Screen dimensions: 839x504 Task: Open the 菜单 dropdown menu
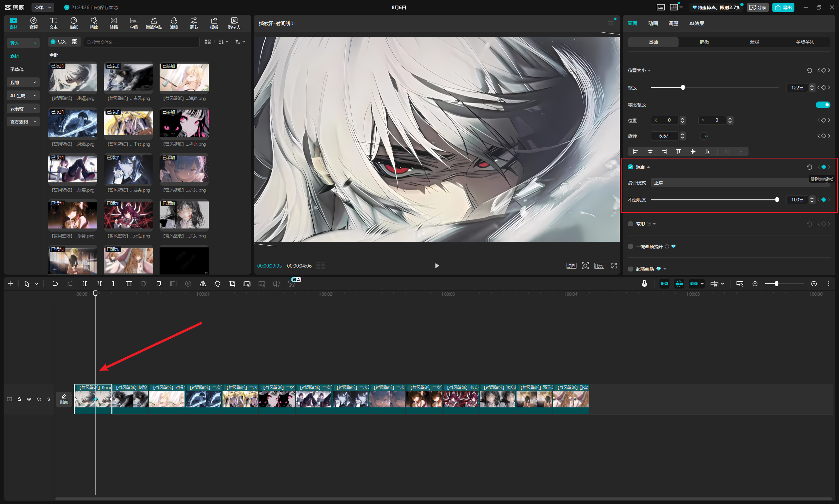pos(43,7)
